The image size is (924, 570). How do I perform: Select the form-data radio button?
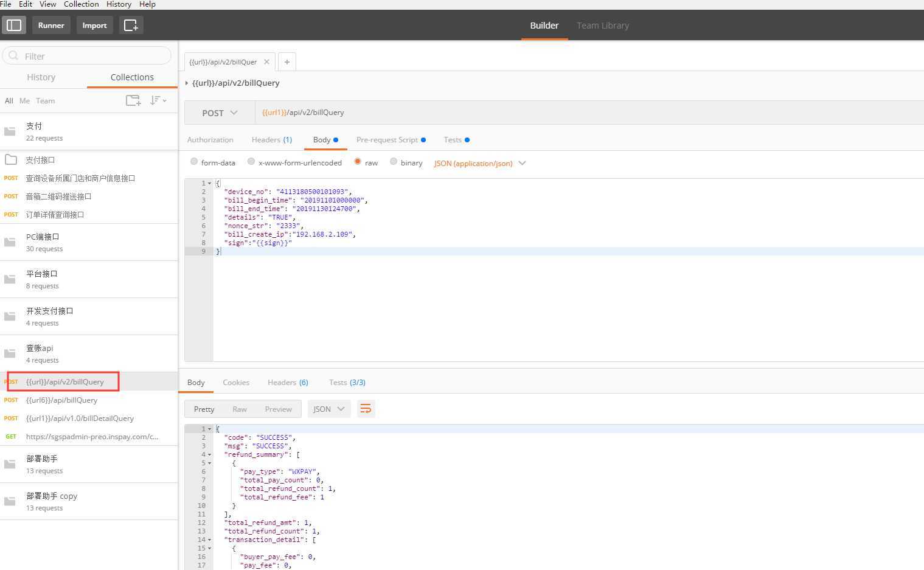[194, 162]
